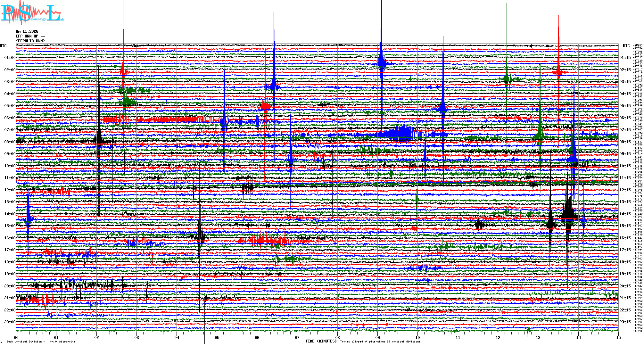Click minute 15 on the bottom axis
Screen dimensions: 644x346
coord(618,337)
